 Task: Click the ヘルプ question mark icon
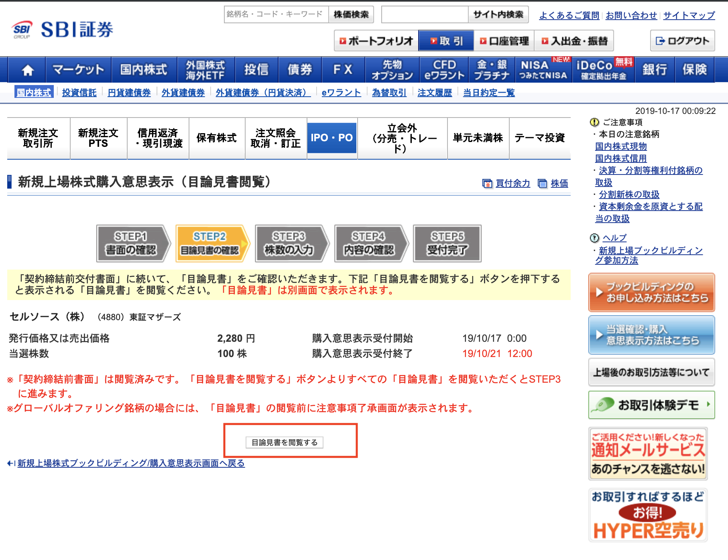point(594,238)
